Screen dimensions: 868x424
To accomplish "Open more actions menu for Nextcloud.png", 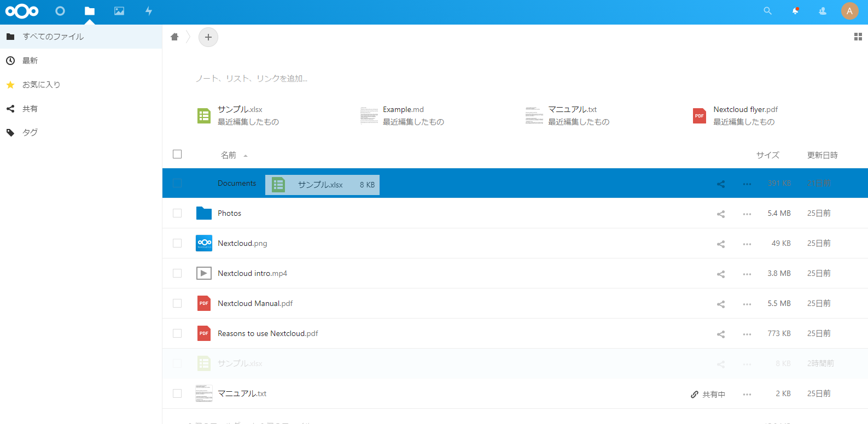I will pos(747,244).
